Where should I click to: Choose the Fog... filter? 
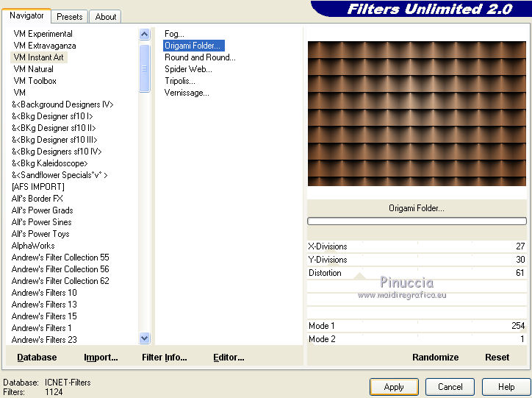pyautogui.click(x=174, y=34)
